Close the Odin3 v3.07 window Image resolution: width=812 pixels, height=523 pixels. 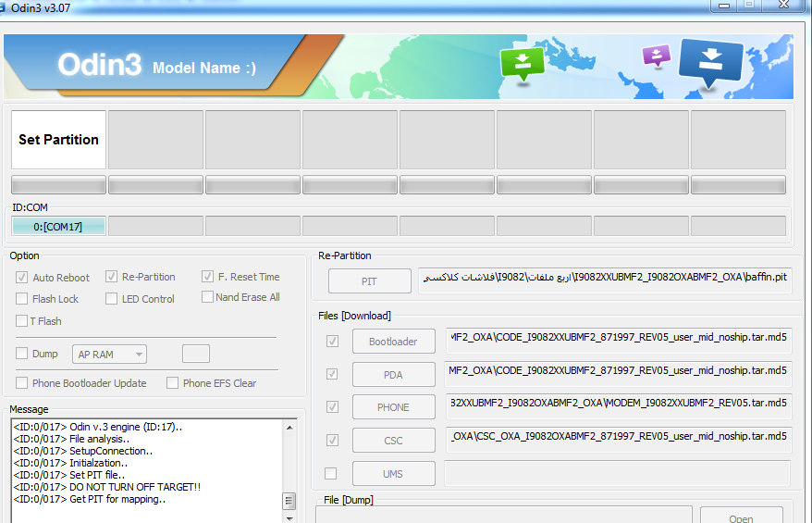783,6
